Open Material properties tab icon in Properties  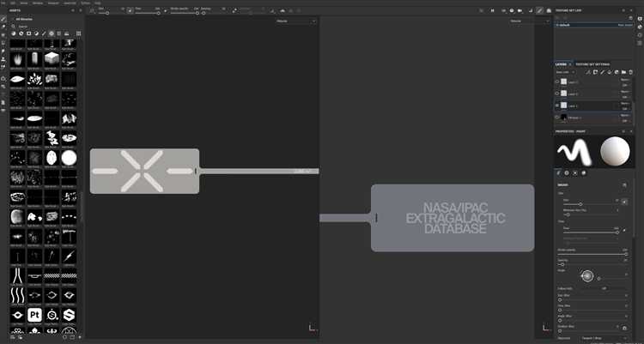(584, 173)
